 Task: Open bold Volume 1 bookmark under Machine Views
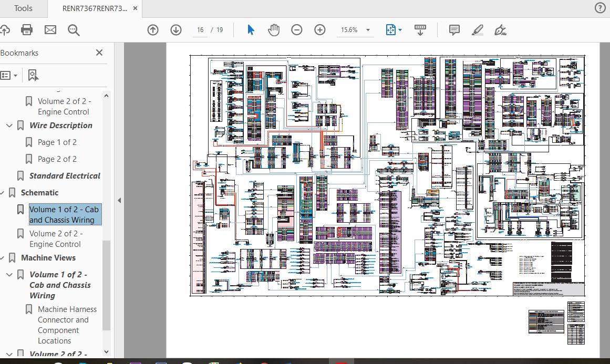pyautogui.click(x=60, y=285)
